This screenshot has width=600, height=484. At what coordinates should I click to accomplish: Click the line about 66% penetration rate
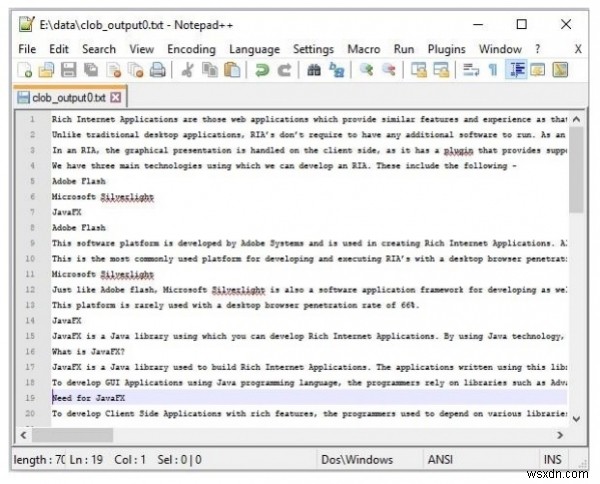(235, 305)
